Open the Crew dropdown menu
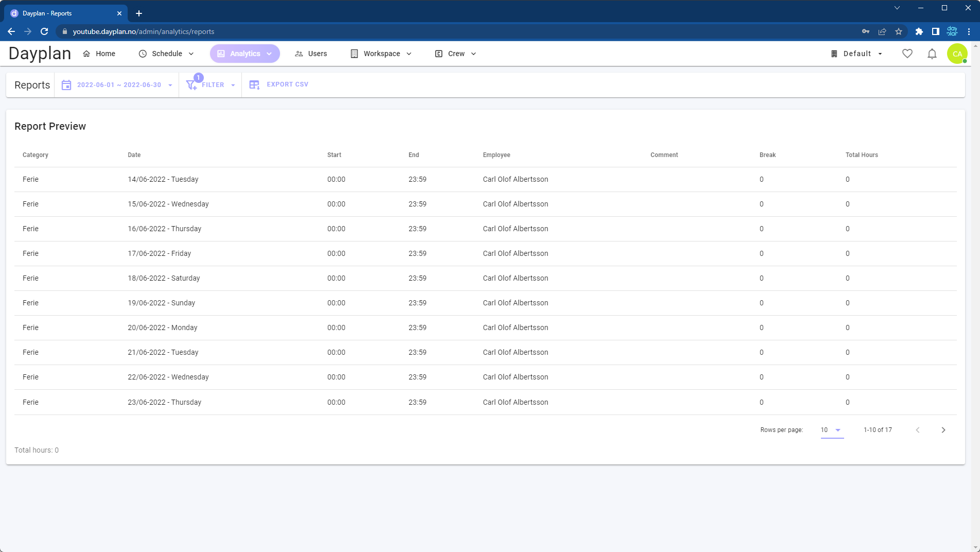980x552 pixels. 456,54
